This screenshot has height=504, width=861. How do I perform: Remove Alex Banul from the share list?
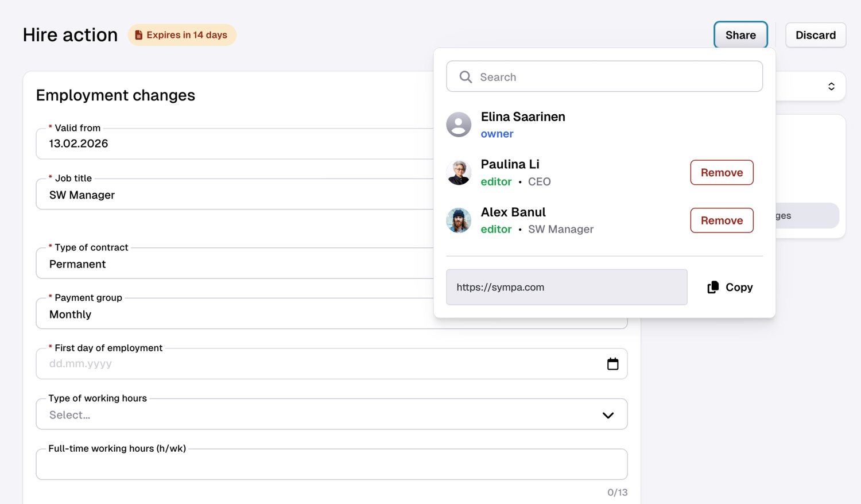[722, 220]
